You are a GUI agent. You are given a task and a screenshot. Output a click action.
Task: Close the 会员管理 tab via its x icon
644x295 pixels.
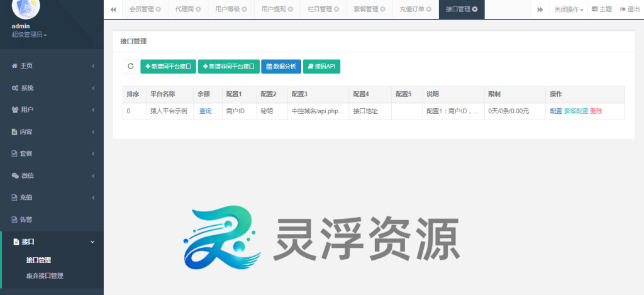(158, 9)
